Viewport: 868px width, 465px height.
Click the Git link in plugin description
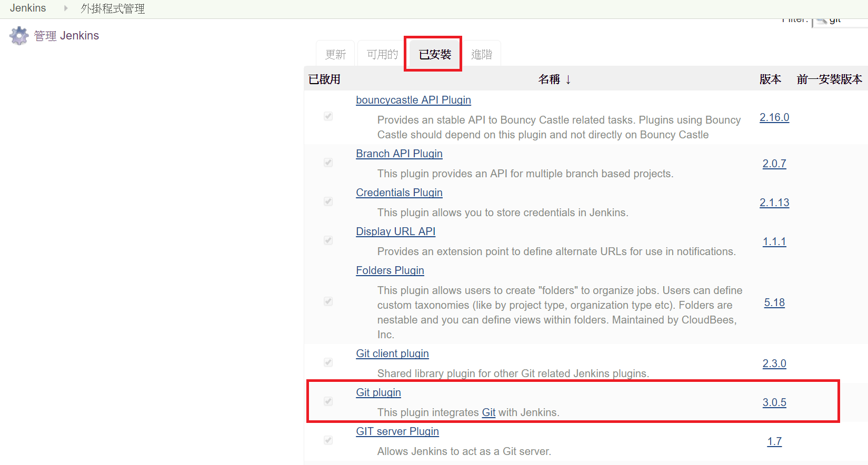[488, 412]
